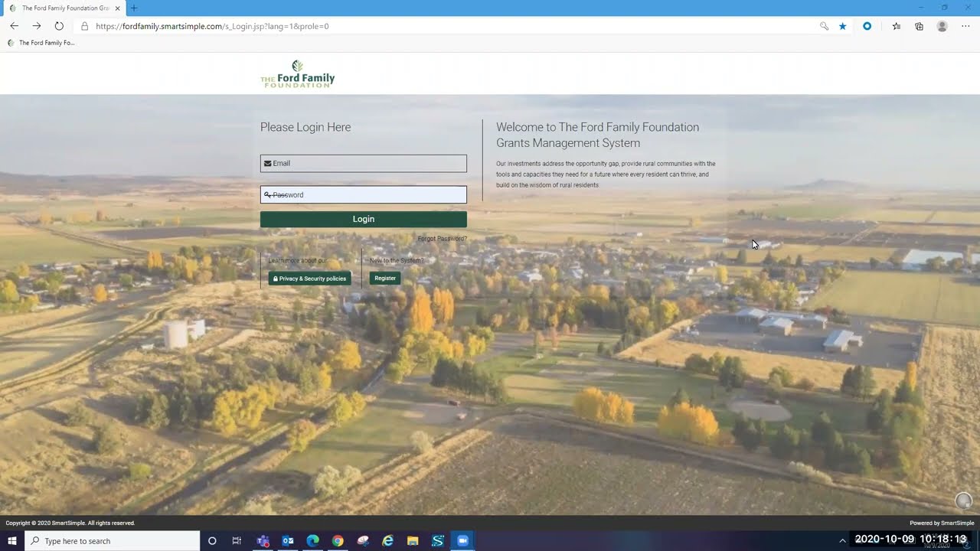This screenshot has width=980, height=551.
Task: Open Microsoft Edge from taskbar
Action: click(312, 541)
